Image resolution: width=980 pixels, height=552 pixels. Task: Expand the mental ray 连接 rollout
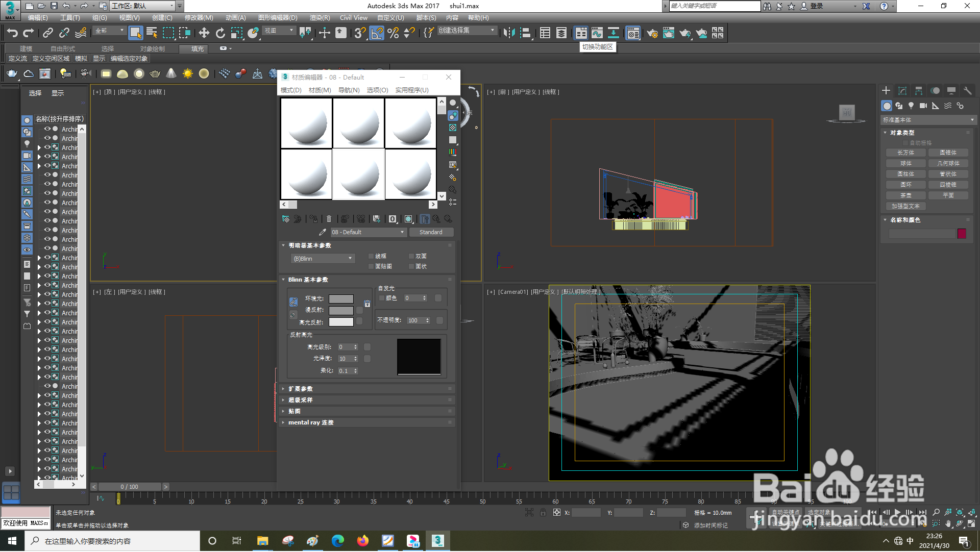click(366, 422)
